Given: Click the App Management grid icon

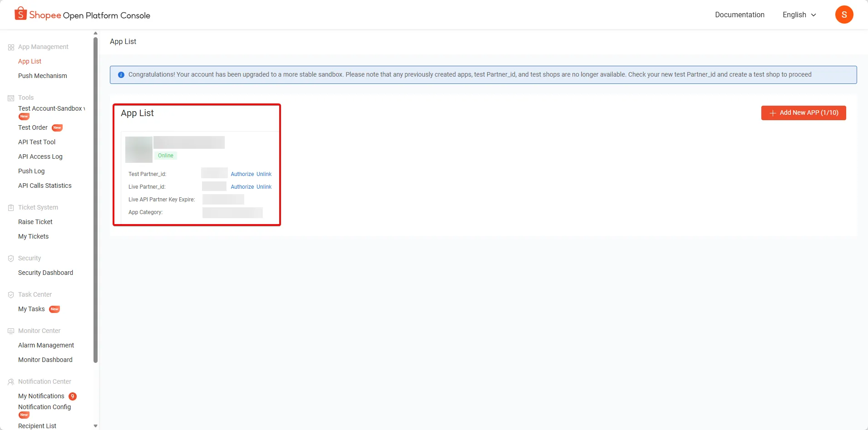Looking at the screenshot, I should (x=11, y=47).
